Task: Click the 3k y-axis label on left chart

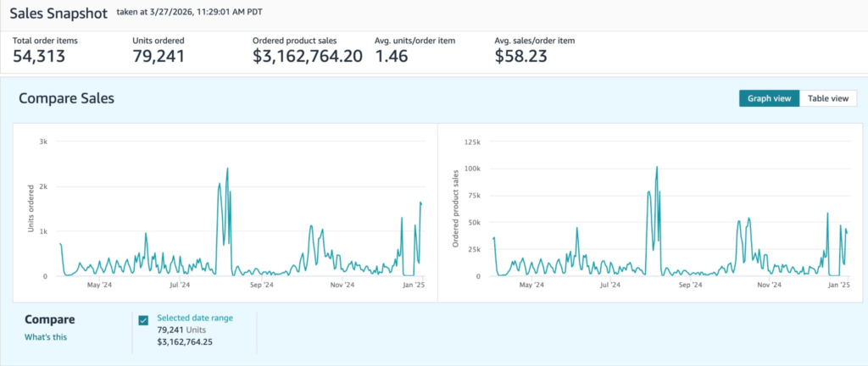Action: point(42,141)
